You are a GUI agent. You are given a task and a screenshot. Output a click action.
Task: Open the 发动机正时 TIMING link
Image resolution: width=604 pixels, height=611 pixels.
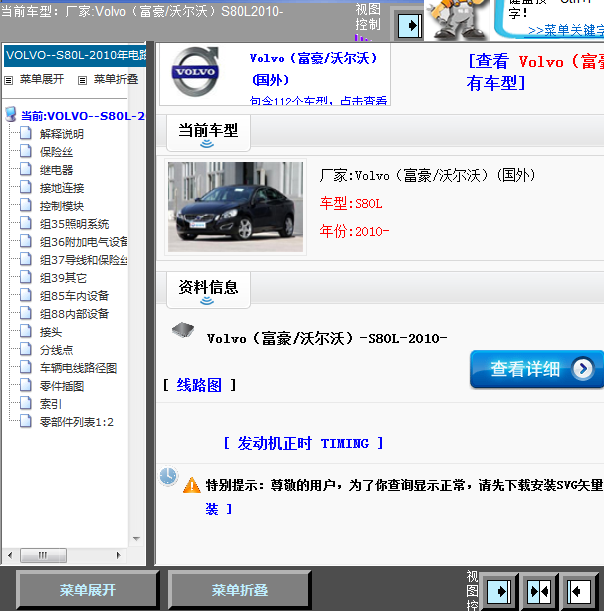click(303, 443)
